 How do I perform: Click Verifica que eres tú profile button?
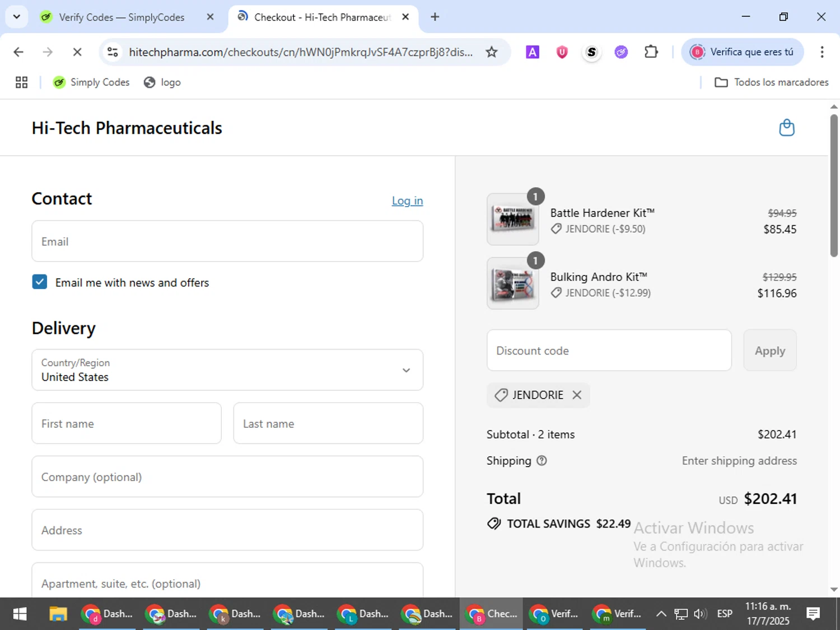coord(743,52)
